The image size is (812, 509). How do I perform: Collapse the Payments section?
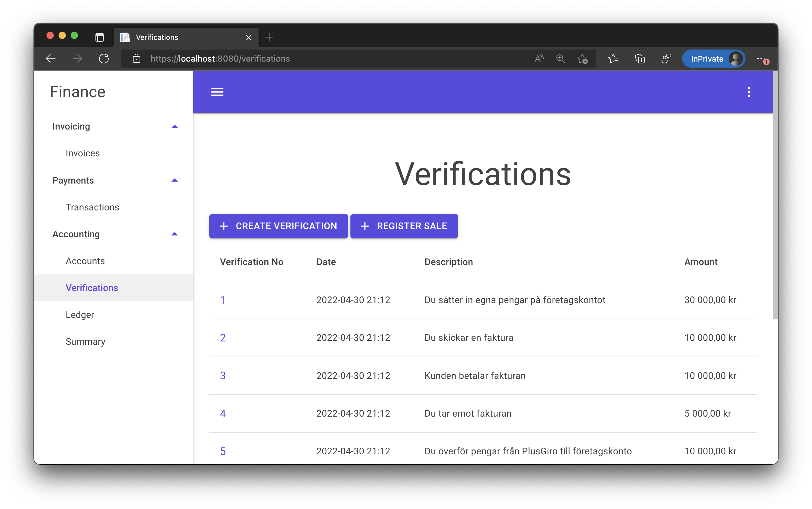(x=174, y=180)
